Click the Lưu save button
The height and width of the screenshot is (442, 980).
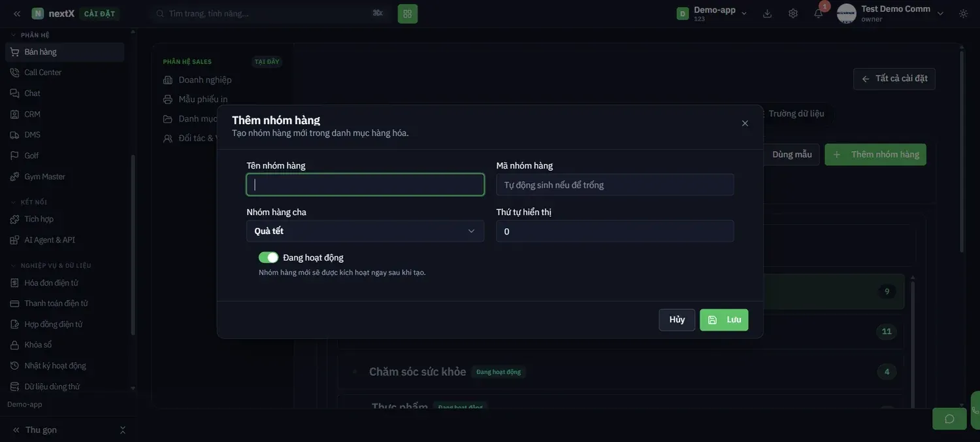point(724,320)
